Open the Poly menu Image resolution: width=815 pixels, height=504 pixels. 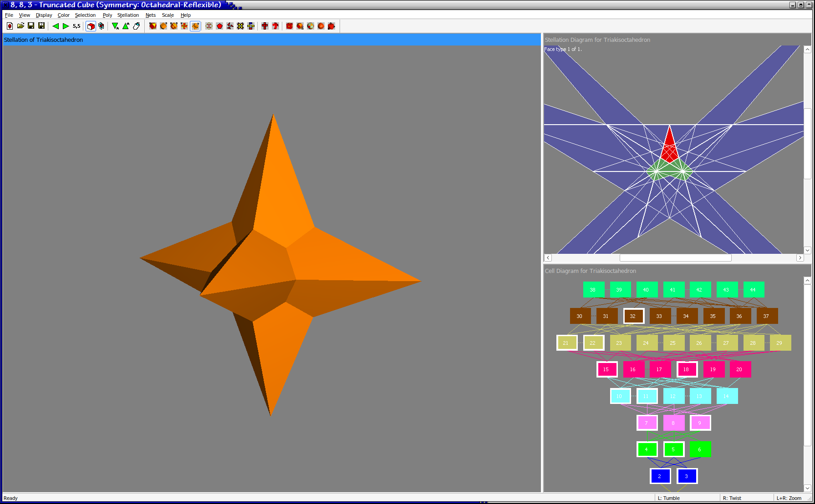coord(107,15)
